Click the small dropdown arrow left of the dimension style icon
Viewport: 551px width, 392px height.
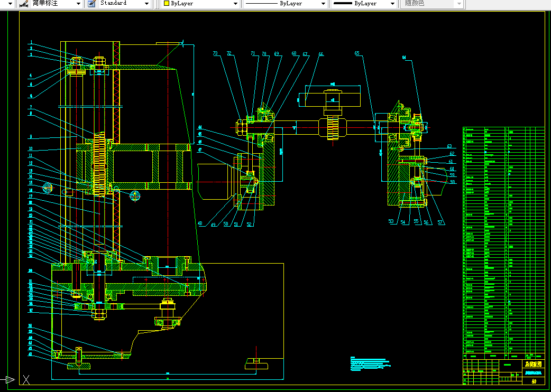[x=10, y=4]
